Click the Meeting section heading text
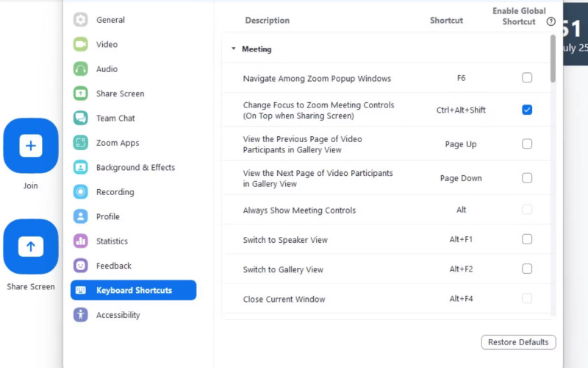The image size is (588, 368). pos(257,49)
